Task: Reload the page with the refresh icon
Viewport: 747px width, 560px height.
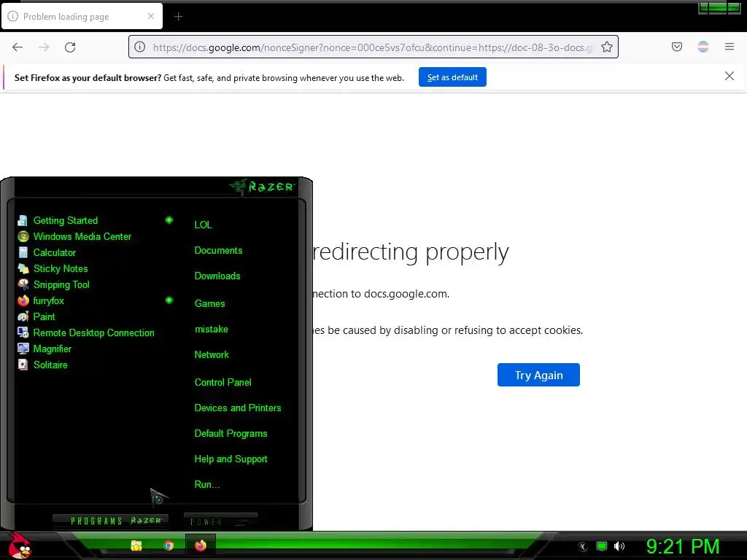Action: (x=70, y=47)
